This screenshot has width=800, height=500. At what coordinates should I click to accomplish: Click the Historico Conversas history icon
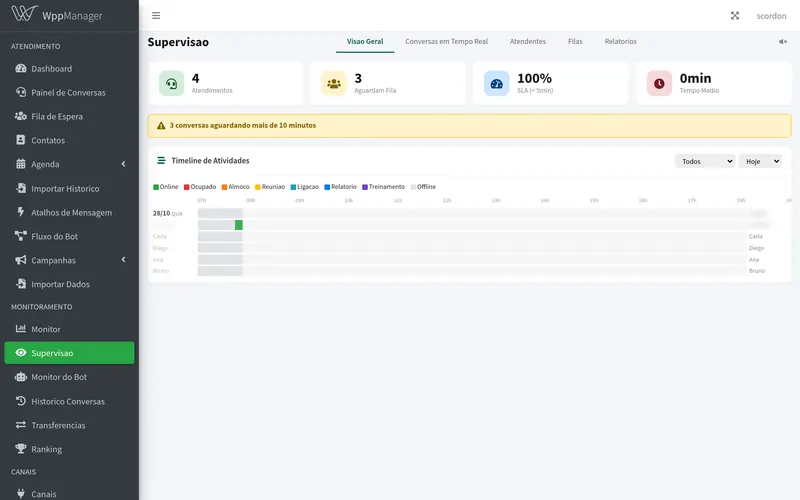tap(21, 401)
